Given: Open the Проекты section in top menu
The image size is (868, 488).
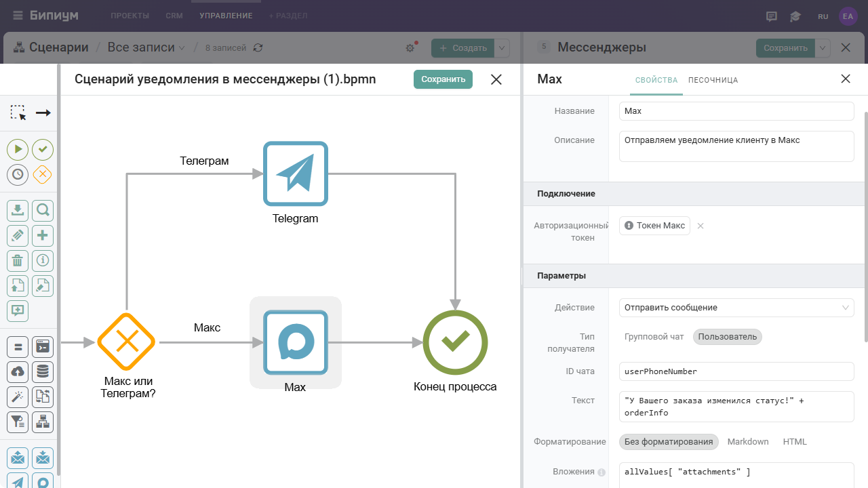Looking at the screenshot, I should tap(130, 16).
